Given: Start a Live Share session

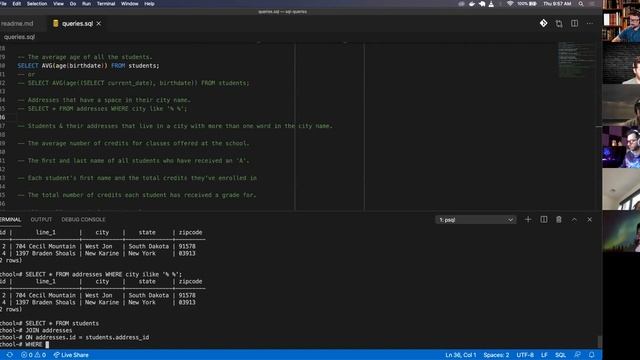Looking at the screenshot, I should tap(71, 355).
